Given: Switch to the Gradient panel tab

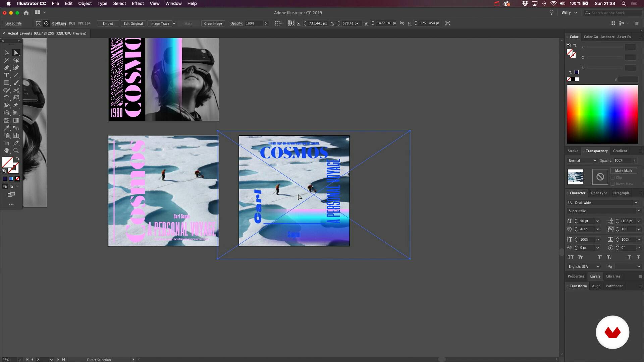Looking at the screenshot, I should point(620,151).
